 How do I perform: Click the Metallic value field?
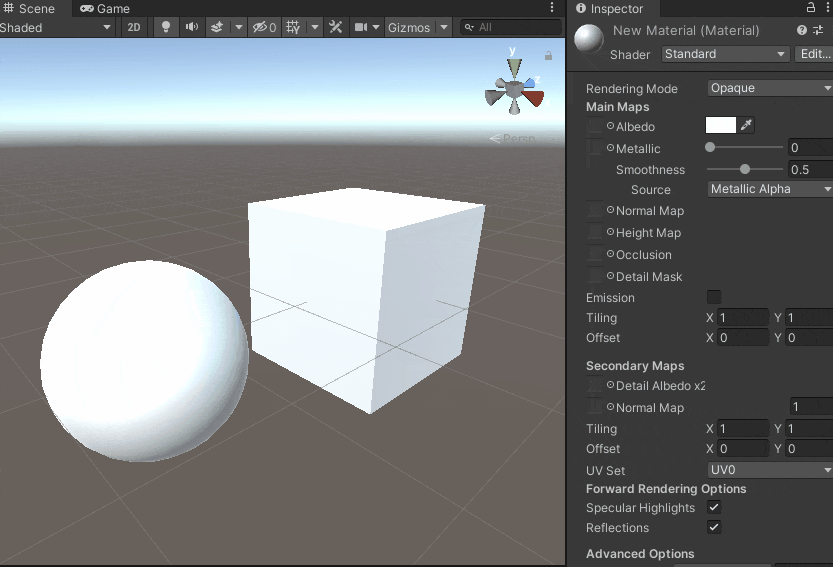click(x=810, y=147)
